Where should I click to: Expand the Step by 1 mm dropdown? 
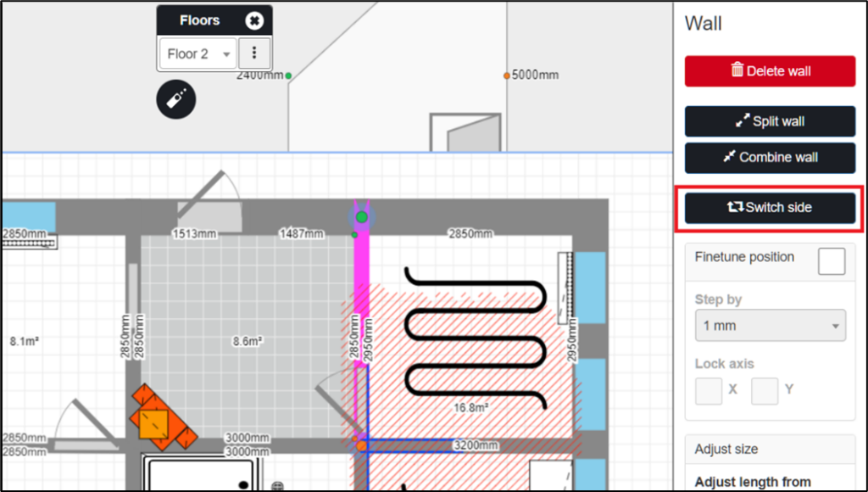click(x=770, y=326)
